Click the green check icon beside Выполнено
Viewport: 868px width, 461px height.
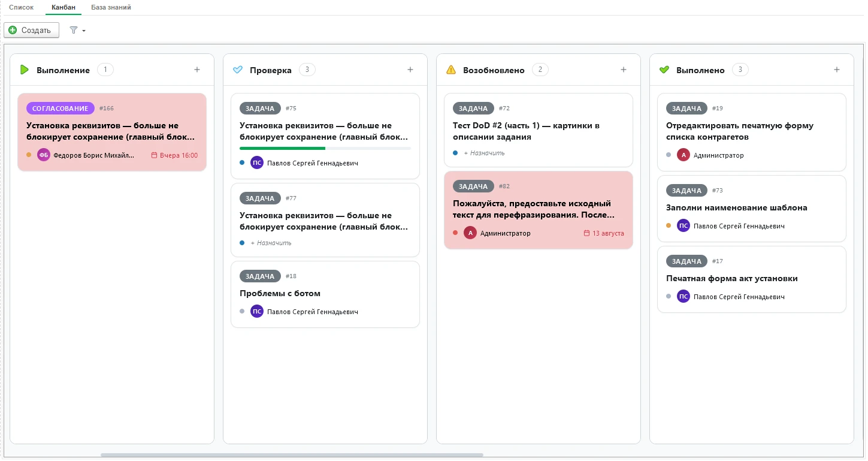point(664,70)
